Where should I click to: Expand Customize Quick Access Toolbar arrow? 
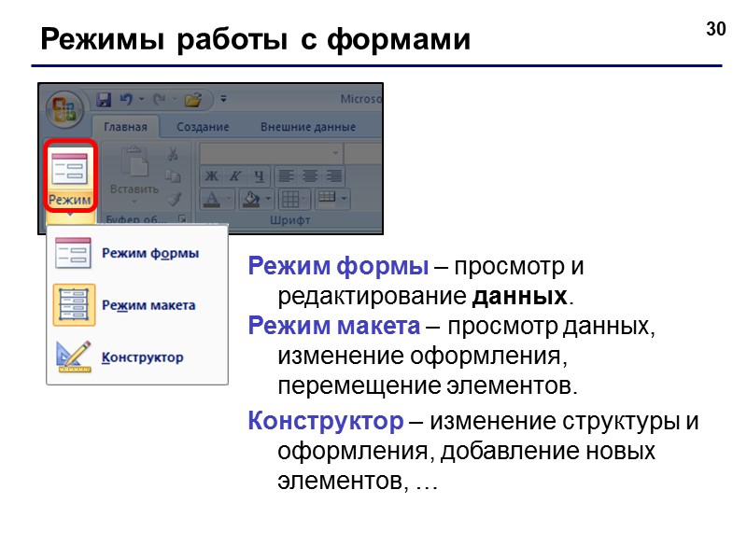[x=223, y=99]
